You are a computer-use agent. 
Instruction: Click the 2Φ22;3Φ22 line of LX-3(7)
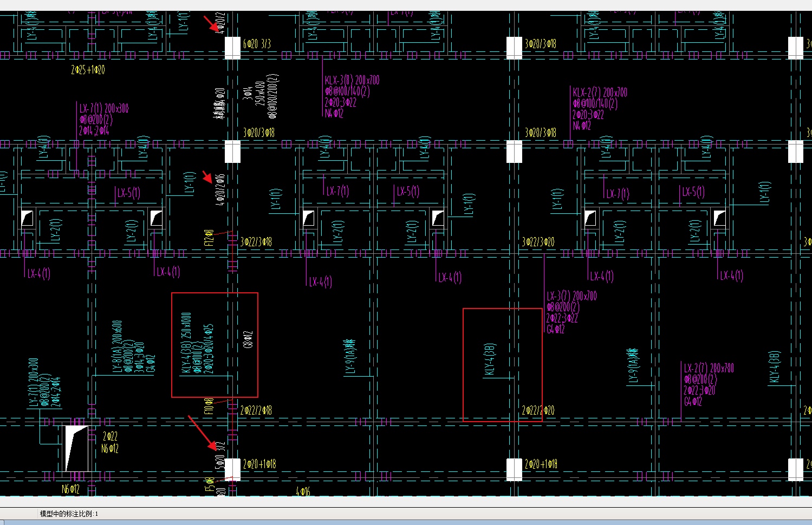point(562,318)
